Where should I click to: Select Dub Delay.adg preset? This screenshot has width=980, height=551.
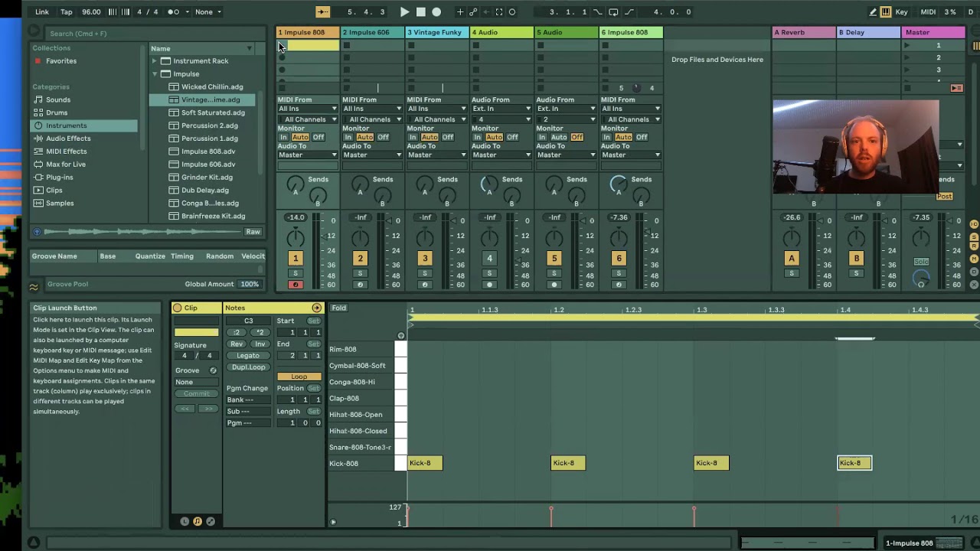pyautogui.click(x=205, y=191)
